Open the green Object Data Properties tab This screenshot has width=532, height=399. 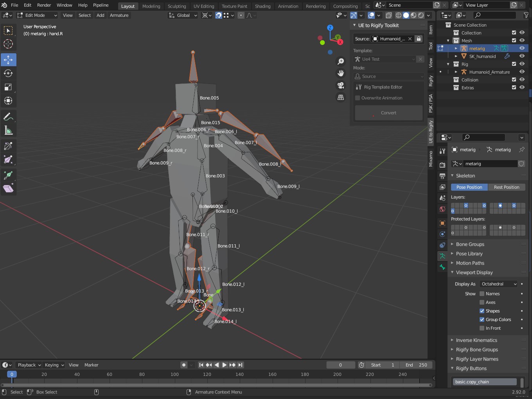coord(442,256)
